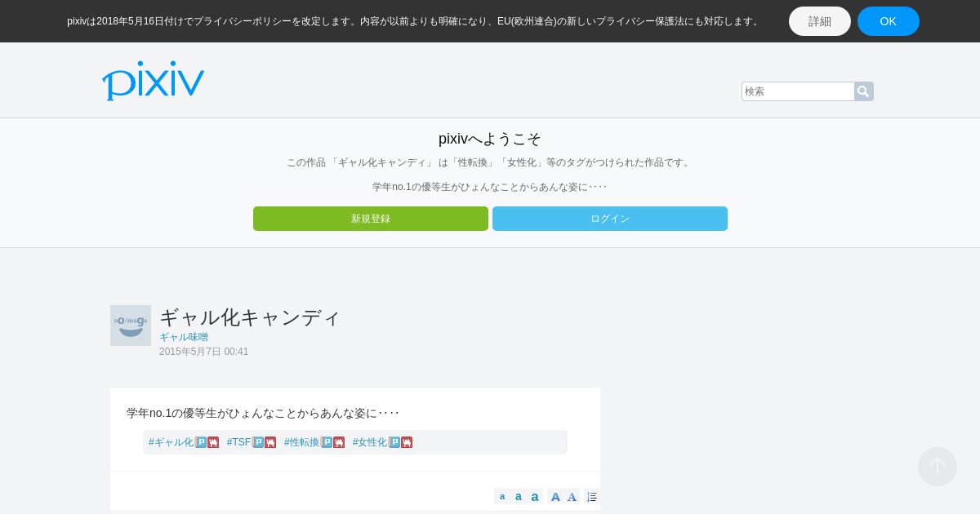
Task: Click the work description in the white panel
Action: click(263, 413)
